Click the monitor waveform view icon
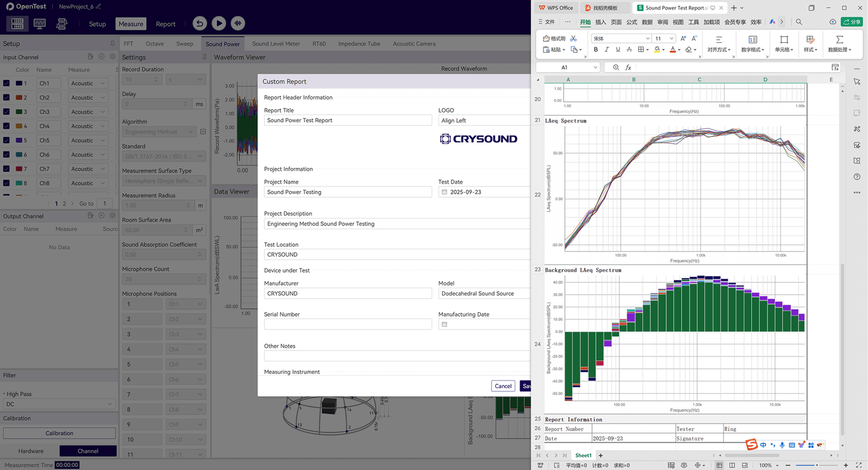 40,24
